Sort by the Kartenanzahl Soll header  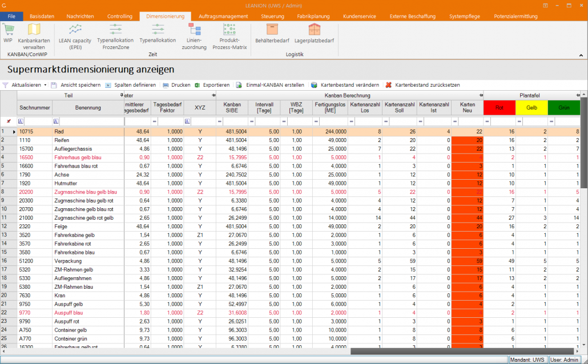(400, 108)
